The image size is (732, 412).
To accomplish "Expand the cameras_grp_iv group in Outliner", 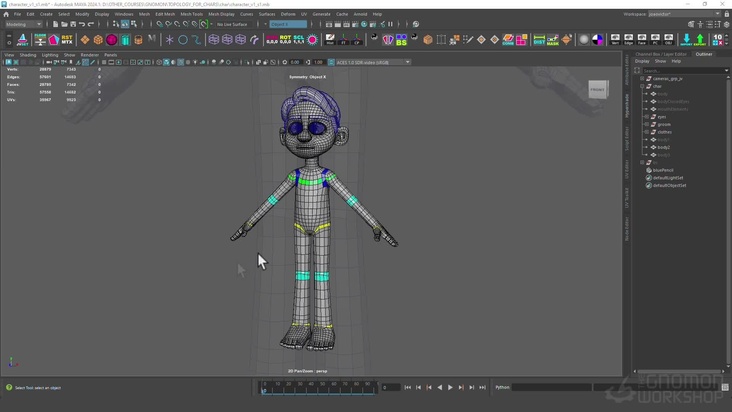I will click(x=642, y=78).
